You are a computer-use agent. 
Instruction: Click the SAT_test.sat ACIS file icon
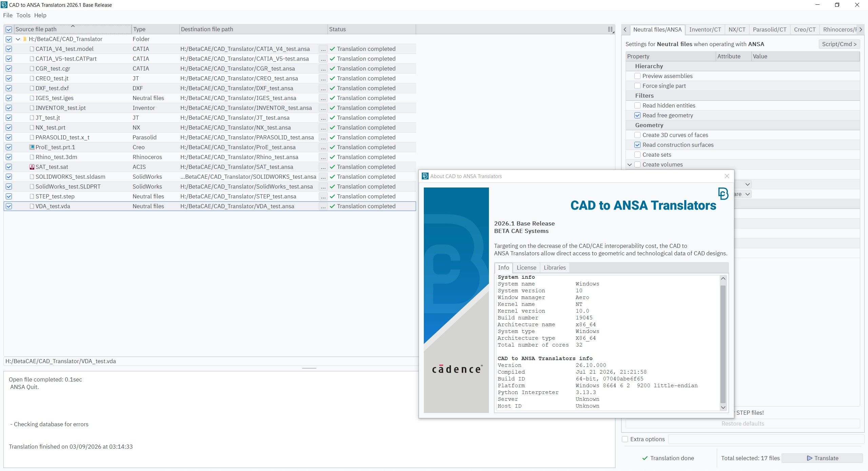click(x=32, y=167)
